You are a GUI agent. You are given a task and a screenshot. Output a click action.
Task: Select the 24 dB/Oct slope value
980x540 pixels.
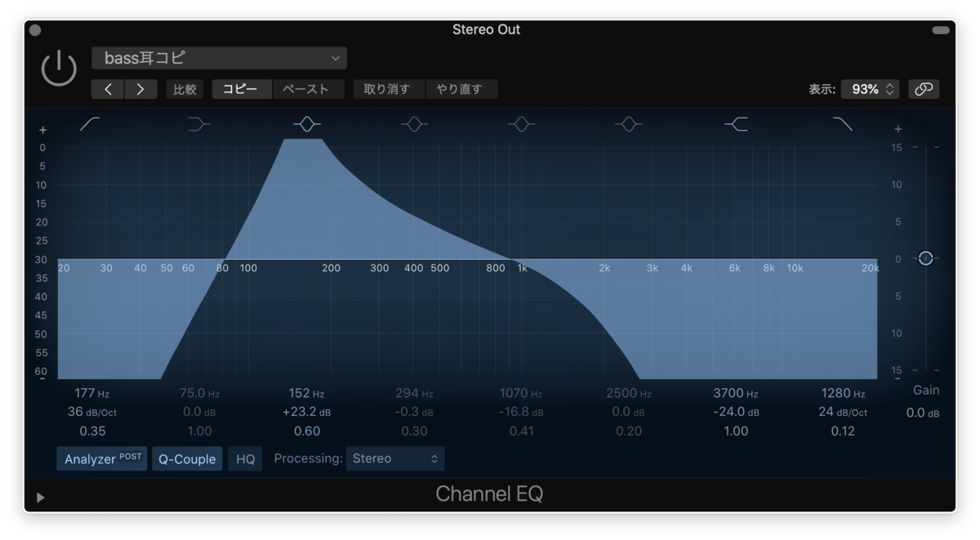point(843,412)
